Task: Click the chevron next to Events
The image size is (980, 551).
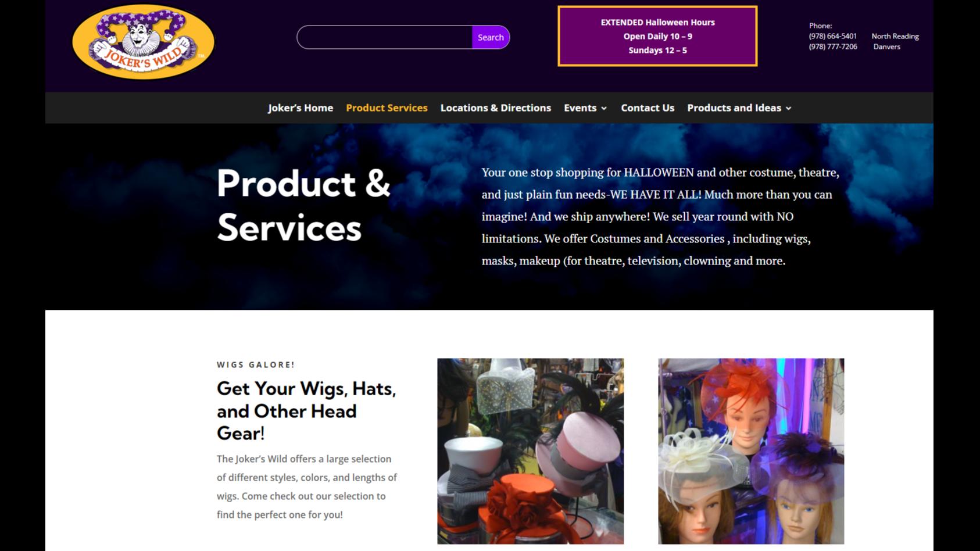Action: pyautogui.click(x=604, y=109)
